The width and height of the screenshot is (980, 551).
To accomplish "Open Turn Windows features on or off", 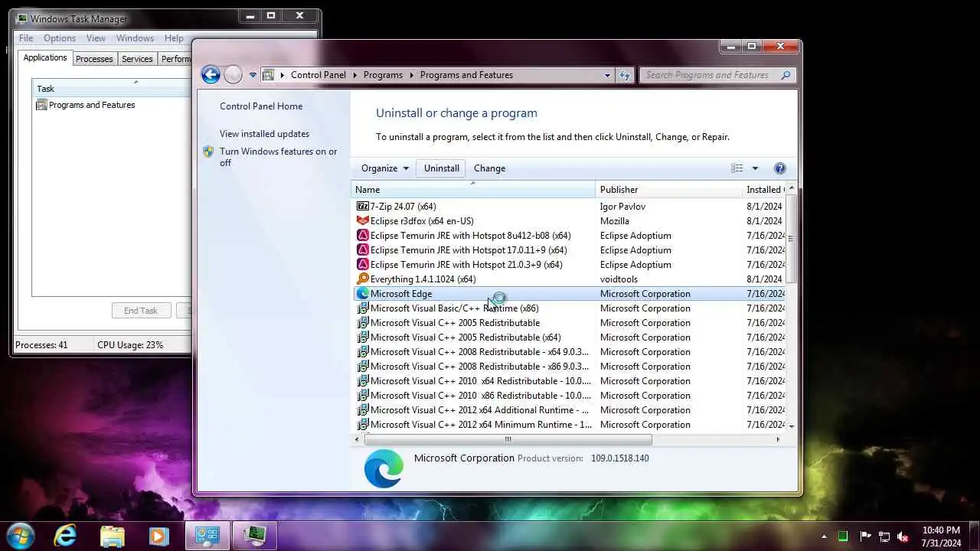I will tap(279, 157).
